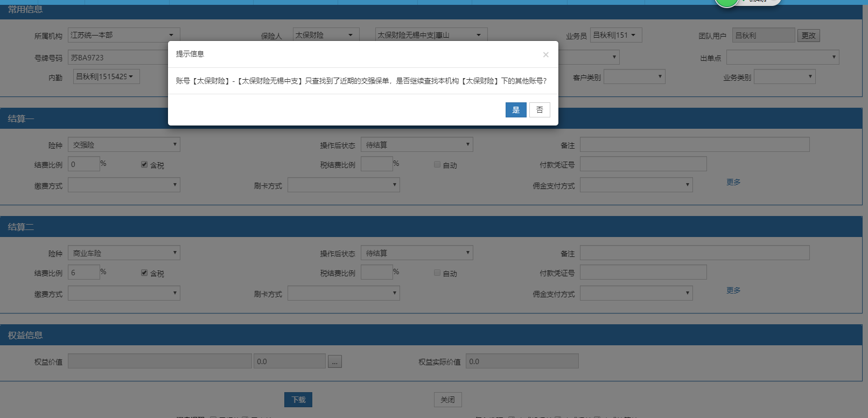Click the 更多 link in 结算一
The image size is (868, 418).
point(733,182)
